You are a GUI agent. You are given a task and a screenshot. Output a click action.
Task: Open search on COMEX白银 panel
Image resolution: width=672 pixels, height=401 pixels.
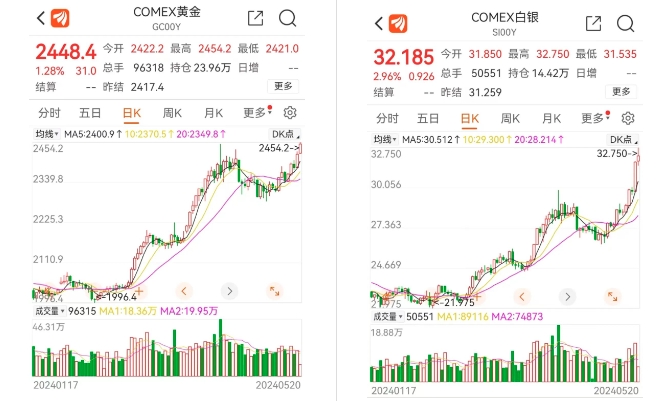[625, 24]
